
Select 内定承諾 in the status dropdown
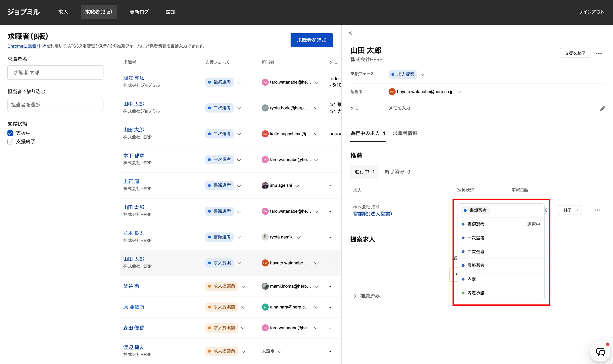click(476, 293)
